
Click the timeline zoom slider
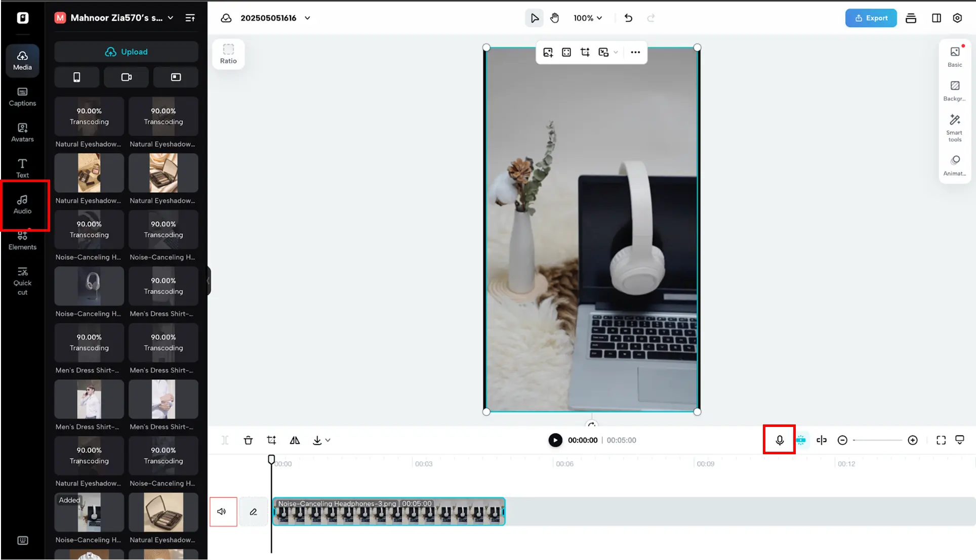point(877,440)
